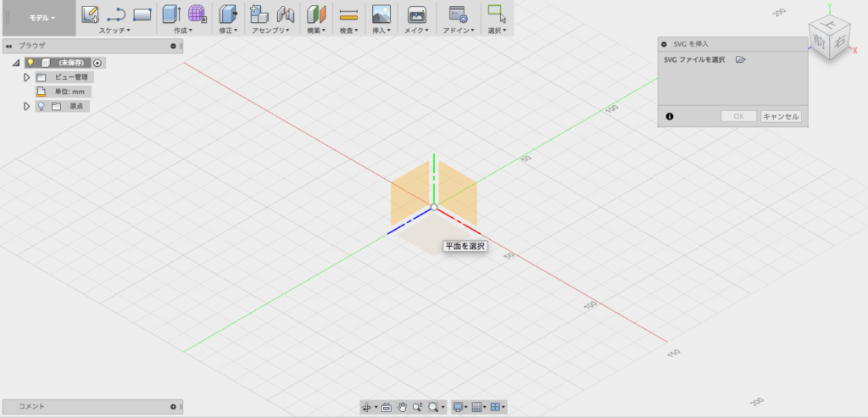The height and width of the screenshot is (418, 868).
Task: Click the Insert image icon
Action: [x=381, y=14]
